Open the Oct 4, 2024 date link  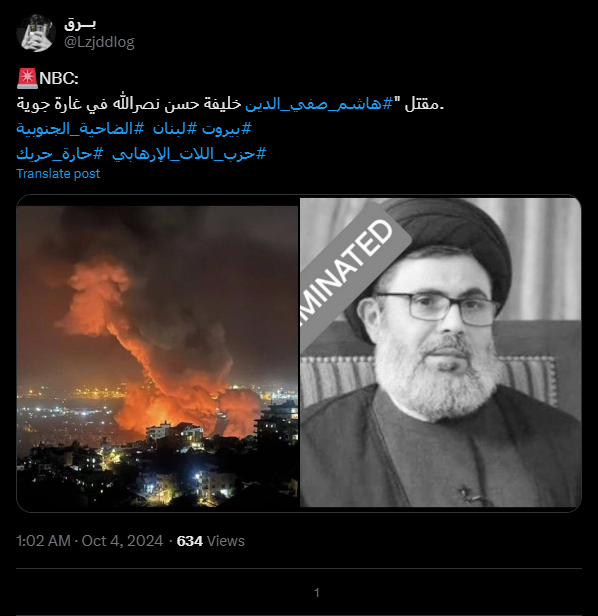(122, 541)
